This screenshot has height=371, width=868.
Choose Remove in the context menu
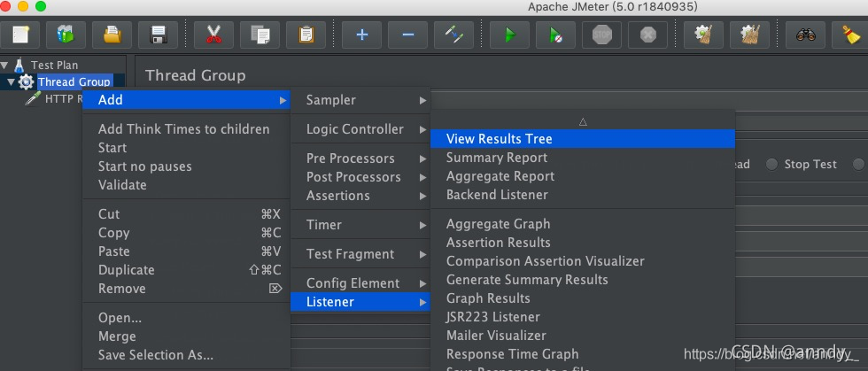point(186,289)
